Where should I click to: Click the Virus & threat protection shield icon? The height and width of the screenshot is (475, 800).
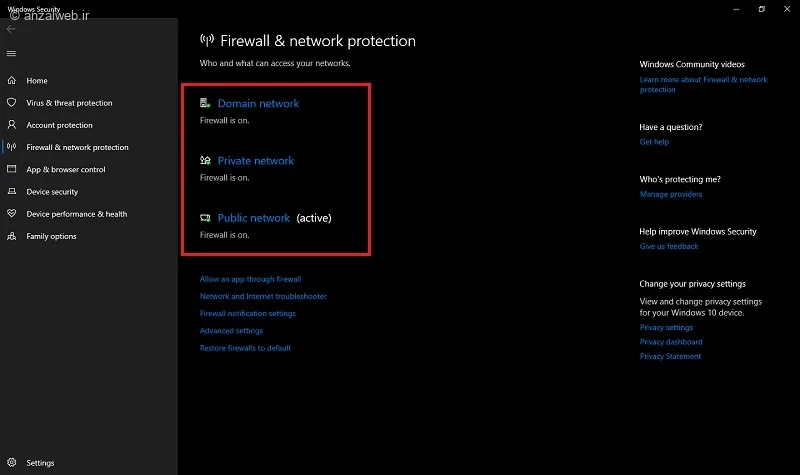(11, 103)
